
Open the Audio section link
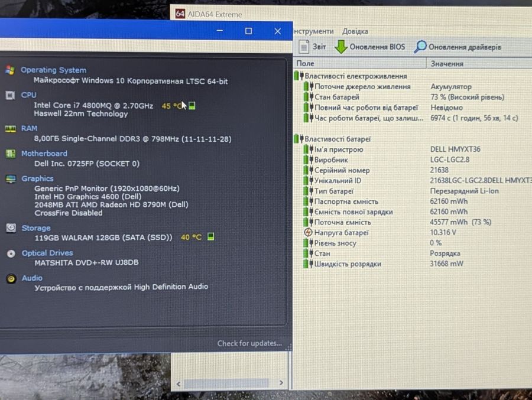[33, 278]
